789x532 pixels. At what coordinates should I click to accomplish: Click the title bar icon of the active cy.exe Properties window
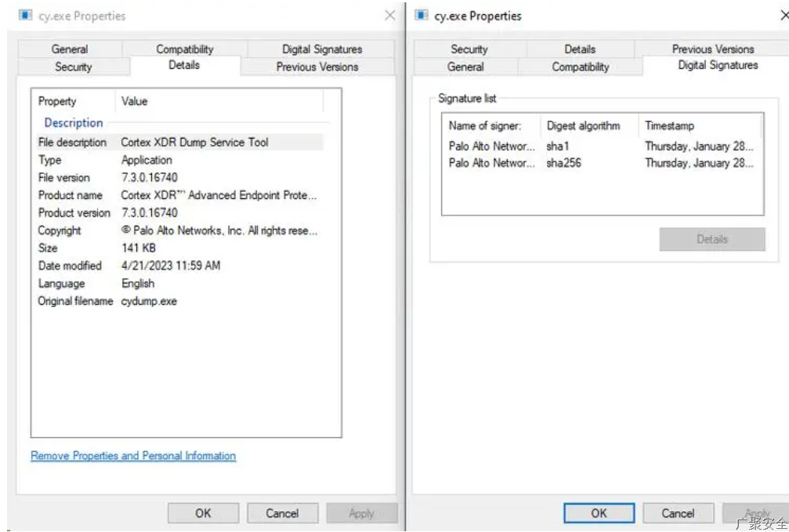click(x=422, y=15)
